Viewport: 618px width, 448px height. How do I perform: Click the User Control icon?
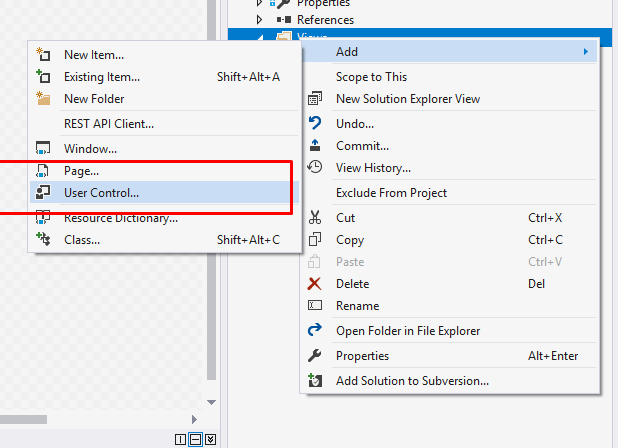(x=42, y=192)
